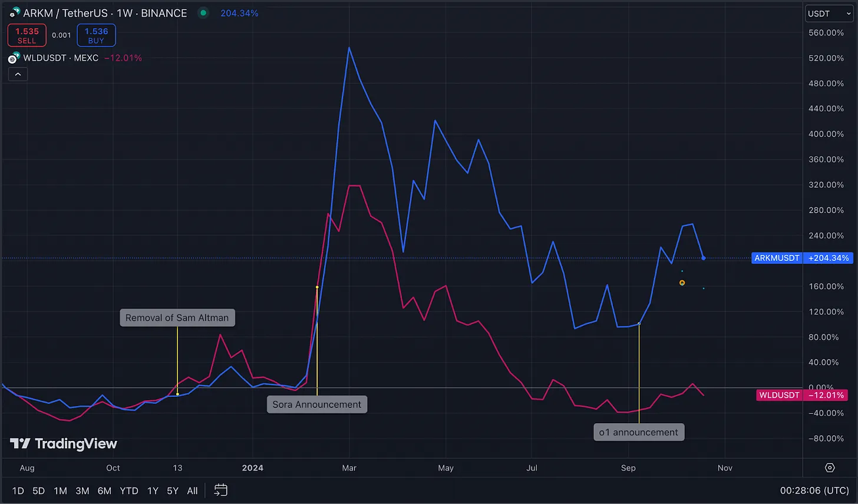This screenshot has height=504, width=858.
Task: Open the USDT currency dropdown
Action: [x=829, y=14]
